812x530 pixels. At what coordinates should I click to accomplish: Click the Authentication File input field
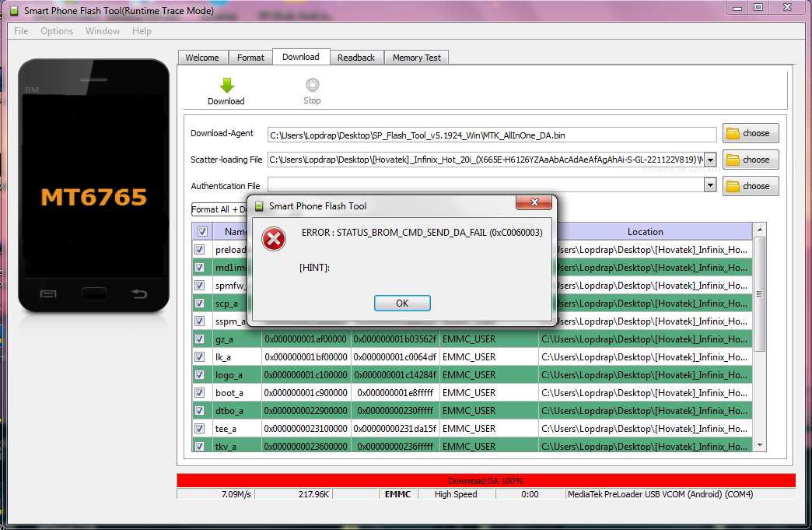coord(486,184)
